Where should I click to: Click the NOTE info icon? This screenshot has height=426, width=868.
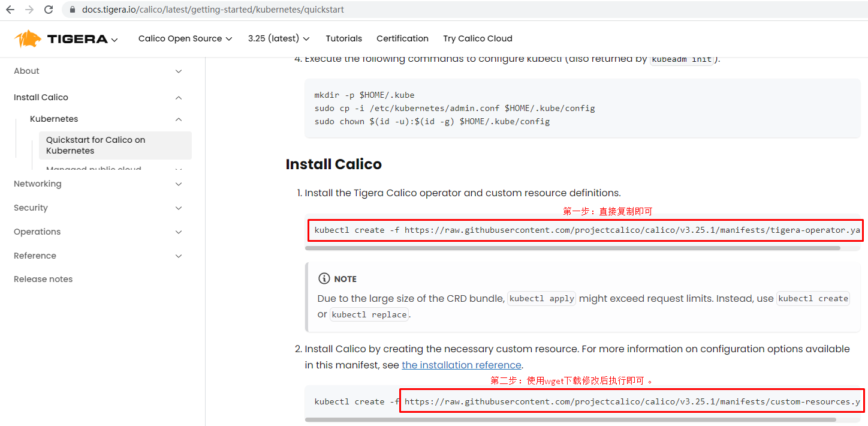(x=324, y=278)
